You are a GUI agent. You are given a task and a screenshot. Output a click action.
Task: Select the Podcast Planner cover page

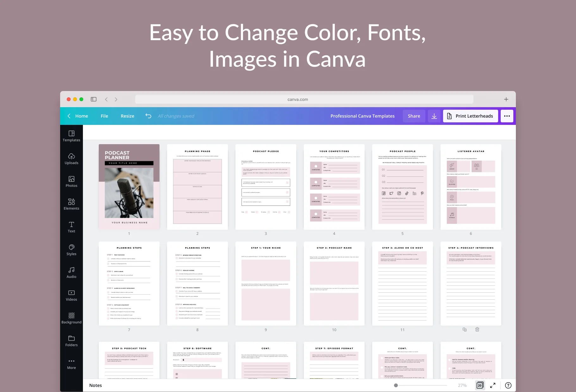tap(129, 187)
